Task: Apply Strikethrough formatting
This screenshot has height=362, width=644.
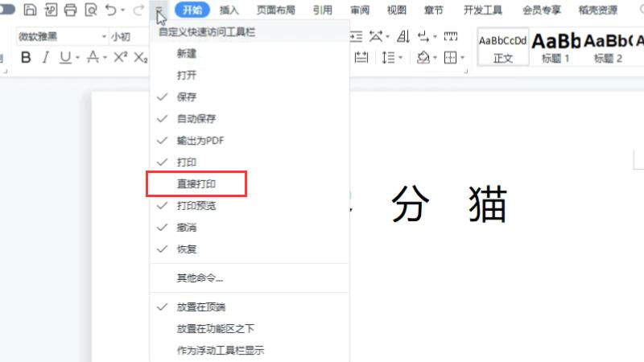Action: [93, 57]
